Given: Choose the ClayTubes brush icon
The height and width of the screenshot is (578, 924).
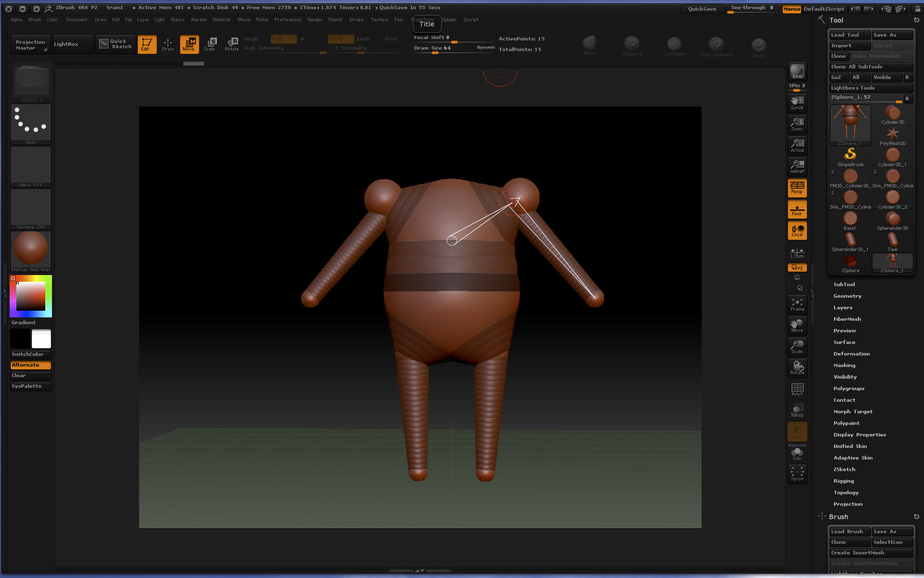Looking at the screenshot, I should [674, 45].
